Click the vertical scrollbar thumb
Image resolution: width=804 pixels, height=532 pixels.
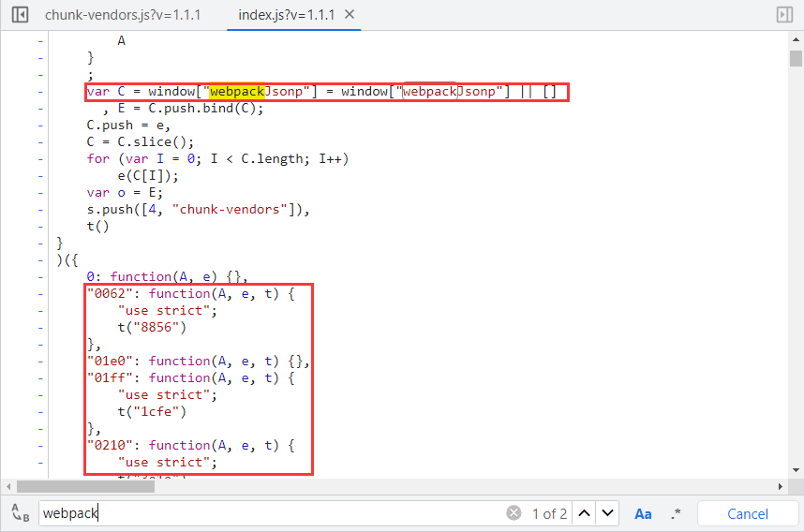tap(796, 58)
